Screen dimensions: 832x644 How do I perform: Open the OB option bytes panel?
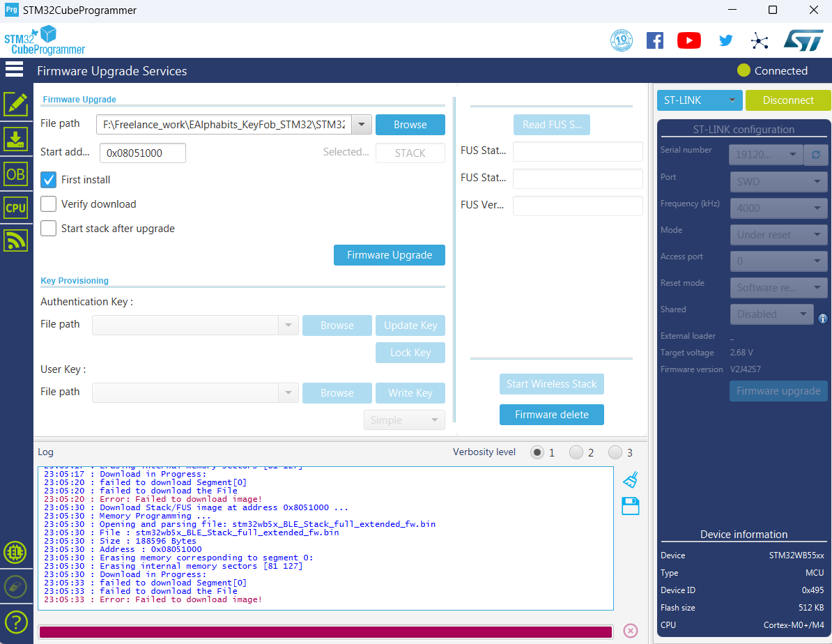click(x=17, y=174)
